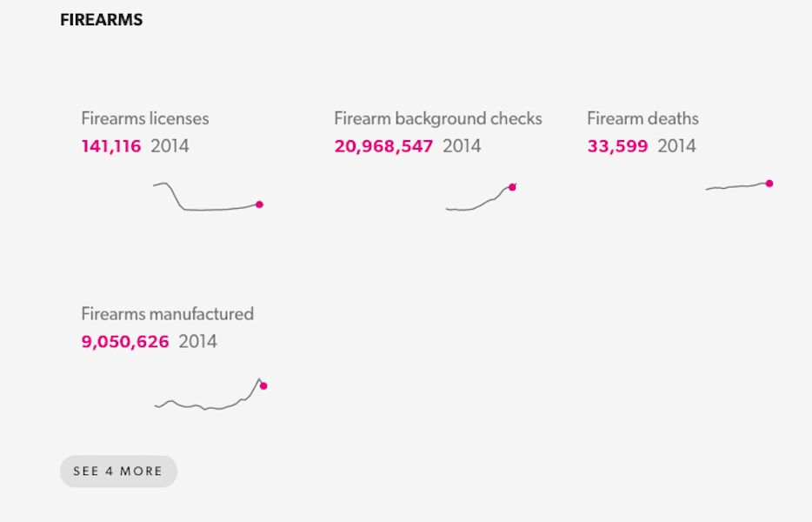Select the 141,116 licenses value
The image size is (812, 522).
[x=111, y=146]
